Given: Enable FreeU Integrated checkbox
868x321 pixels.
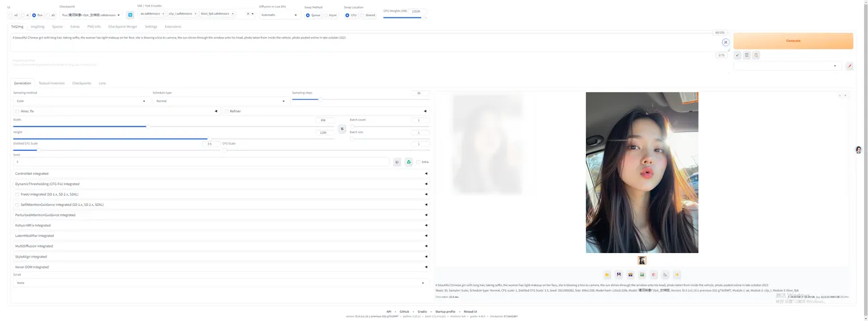Looking at the screenshot, I should coord(17,194).
